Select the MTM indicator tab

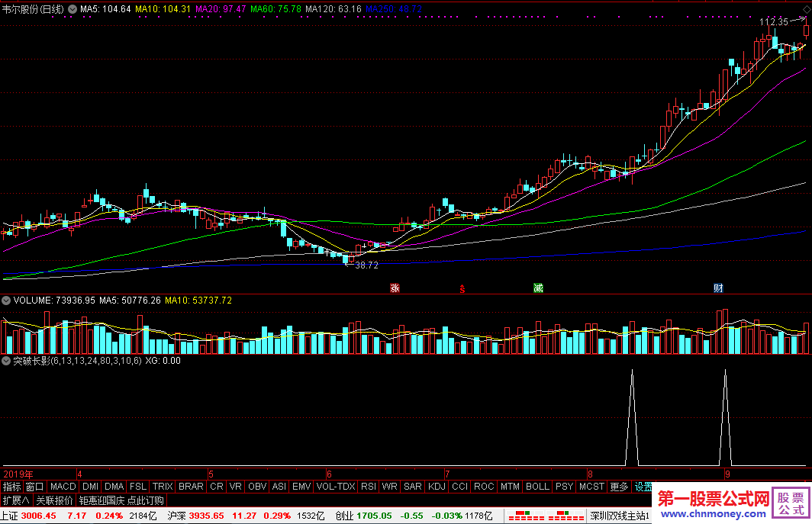pyautogui.click(x=510, y=487)
